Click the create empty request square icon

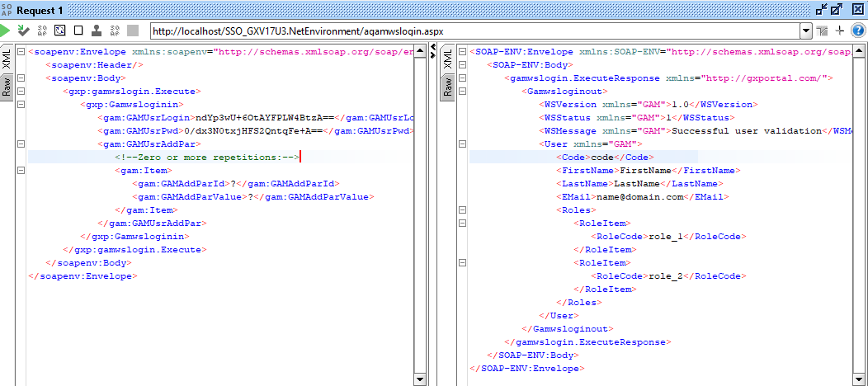pyautogui.click(x=78, y=31)
